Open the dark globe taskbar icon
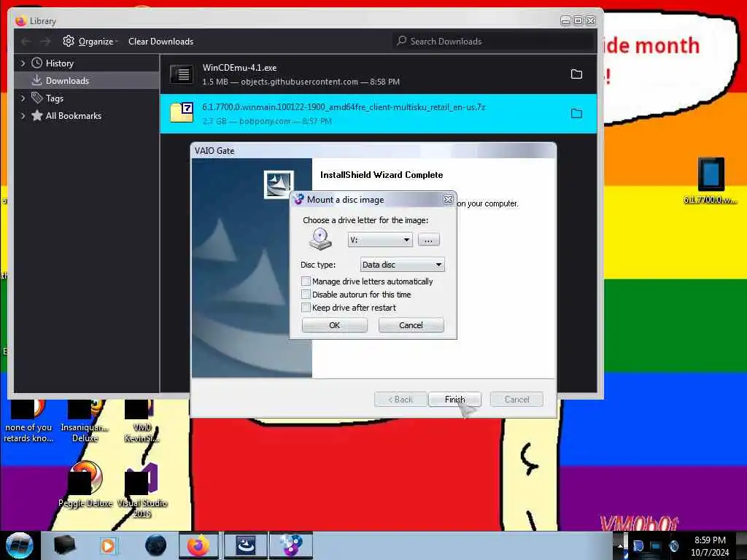 tap(156, 545)
